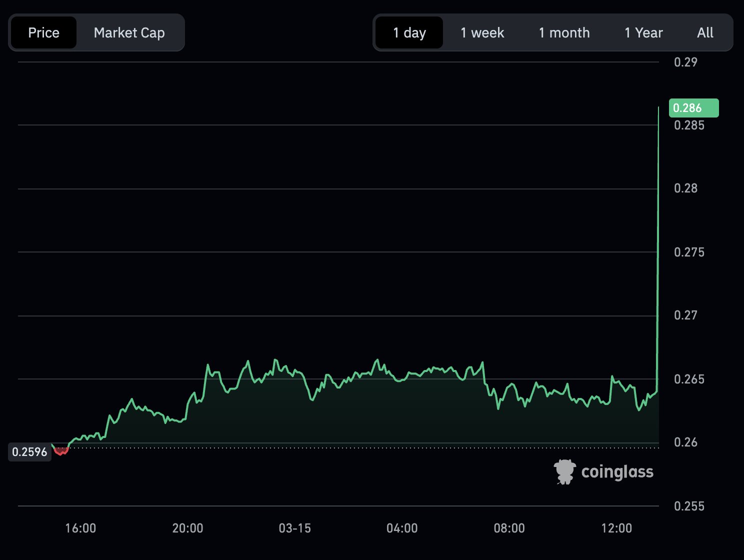Click the coinglass mascot logo icon
Image resolution: width=744 pixels, height=560 pixels.
click(x=564, y=472)
